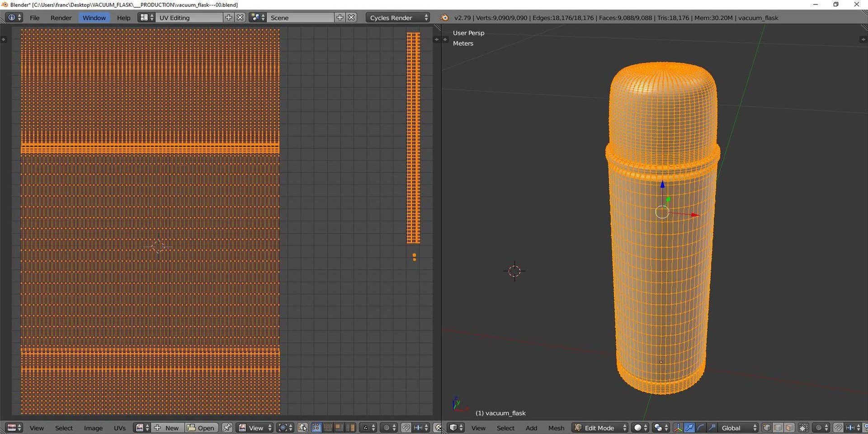Open the UV editor Image menu
Image resolution: width=868 pixels, height=434 pixels.
[x=93, y=428]
